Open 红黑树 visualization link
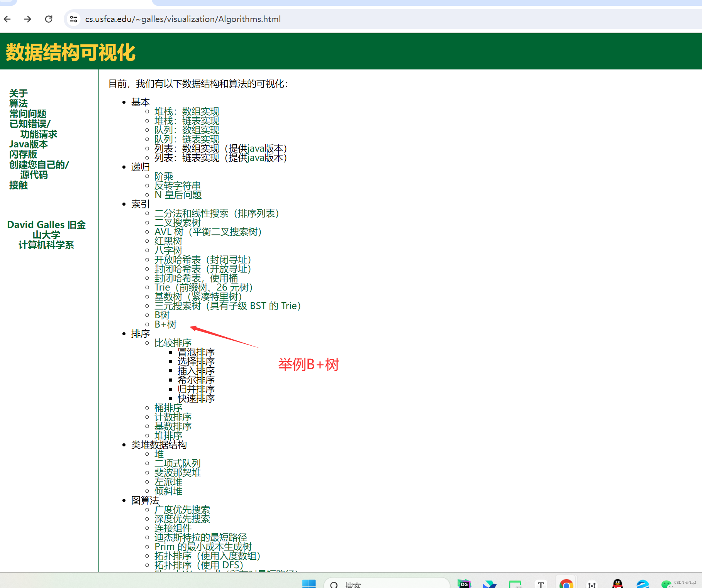 click(x=168, y=241)
